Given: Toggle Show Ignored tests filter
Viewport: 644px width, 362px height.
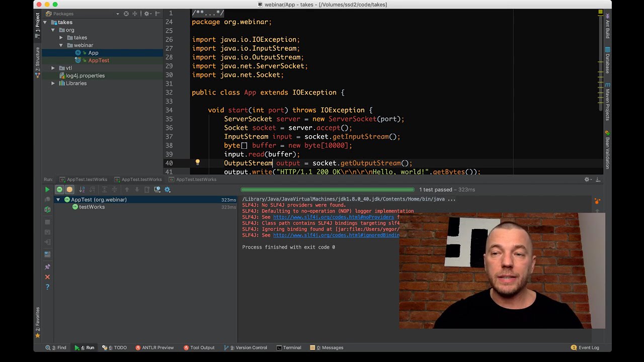Looking at the screenshot, I should 69,190.
